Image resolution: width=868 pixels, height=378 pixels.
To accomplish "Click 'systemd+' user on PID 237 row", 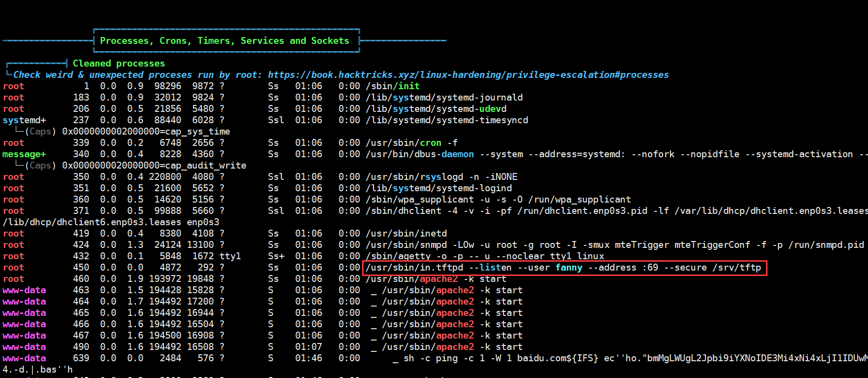I will 24,120.
